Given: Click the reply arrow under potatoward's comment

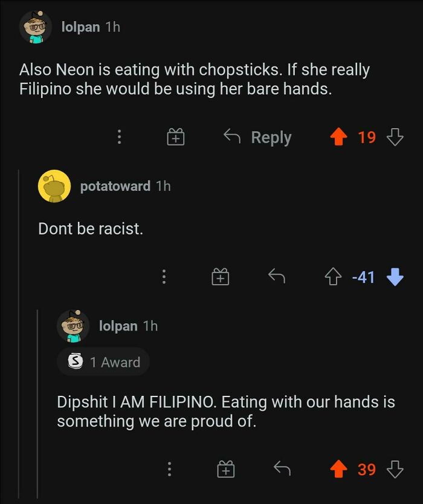Looking at the screenshot, I should point(276,277).
